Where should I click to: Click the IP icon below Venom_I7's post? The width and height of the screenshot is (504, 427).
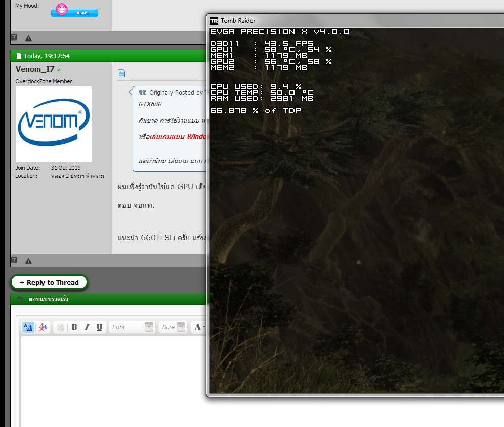pos(14,260)
